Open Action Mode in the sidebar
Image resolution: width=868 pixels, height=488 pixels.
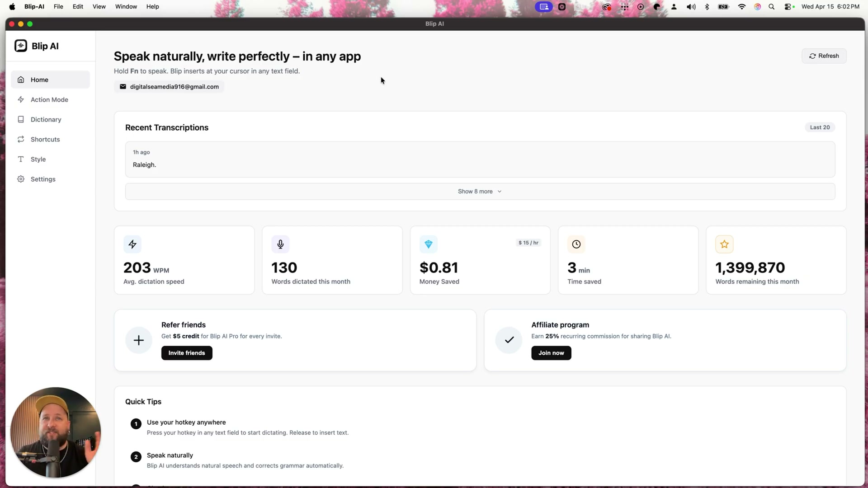click(x=49, y=99)
